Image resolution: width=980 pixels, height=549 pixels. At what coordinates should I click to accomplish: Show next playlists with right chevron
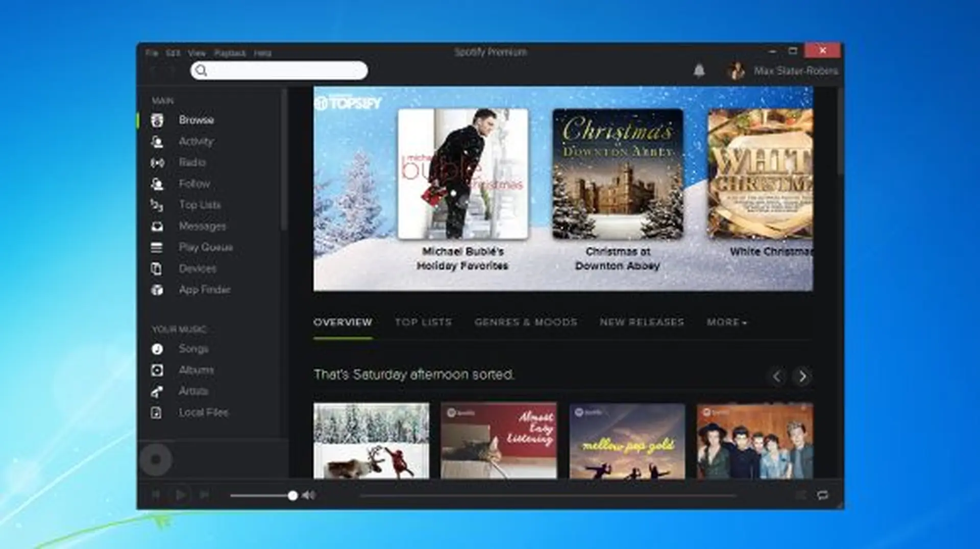802,377
